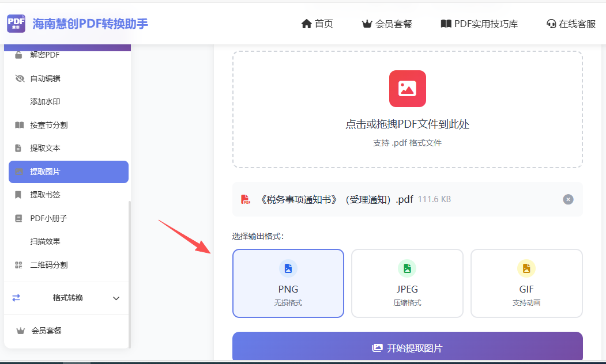The height and width of the screenshot is (364, 606).
Task: Click the swap arrows icon beside 格式转换
Action: coord(16,298)
